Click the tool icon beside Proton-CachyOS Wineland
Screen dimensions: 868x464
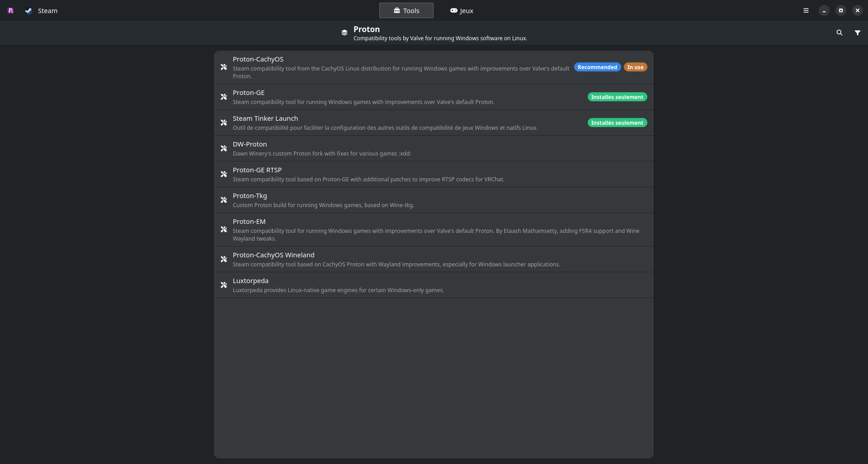pyautogui.click(x=224, y=259)
